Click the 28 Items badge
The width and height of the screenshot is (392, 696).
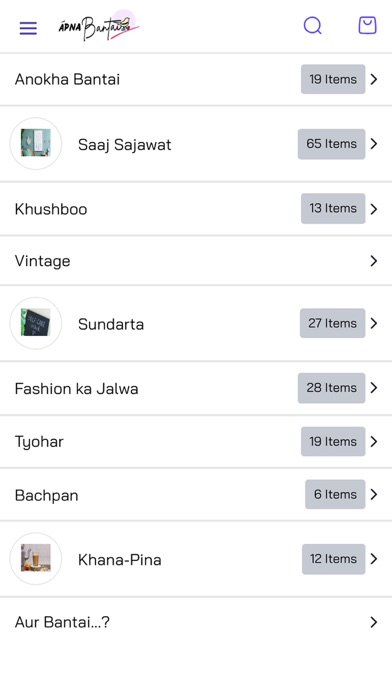coord(332,388)
